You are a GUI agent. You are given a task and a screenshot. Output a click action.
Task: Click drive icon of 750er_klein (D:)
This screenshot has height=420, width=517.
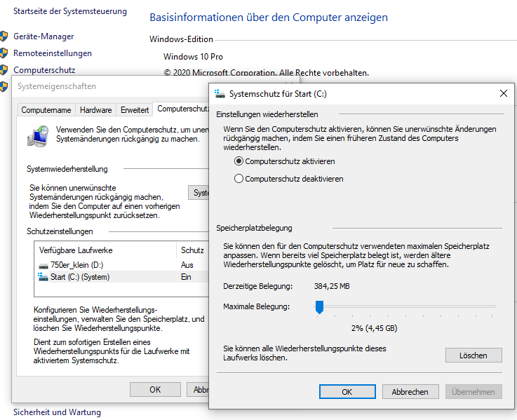(x=43, y=266)
